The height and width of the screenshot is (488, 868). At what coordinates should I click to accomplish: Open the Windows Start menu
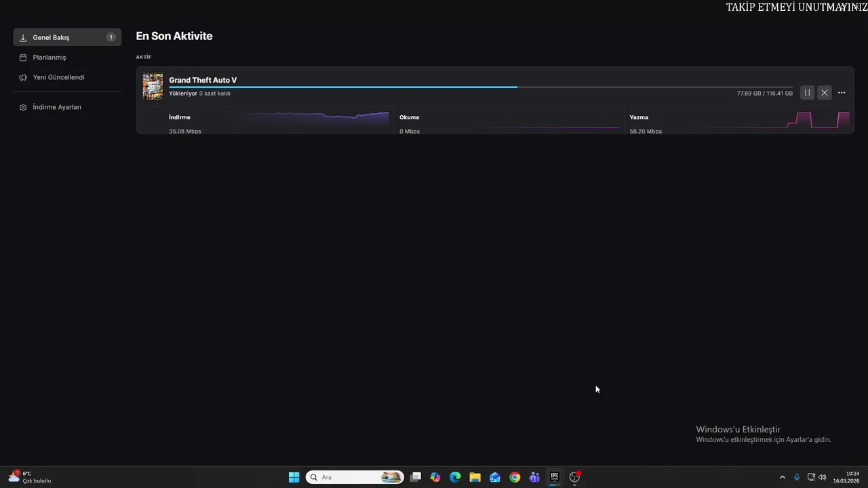coord(294,477)
